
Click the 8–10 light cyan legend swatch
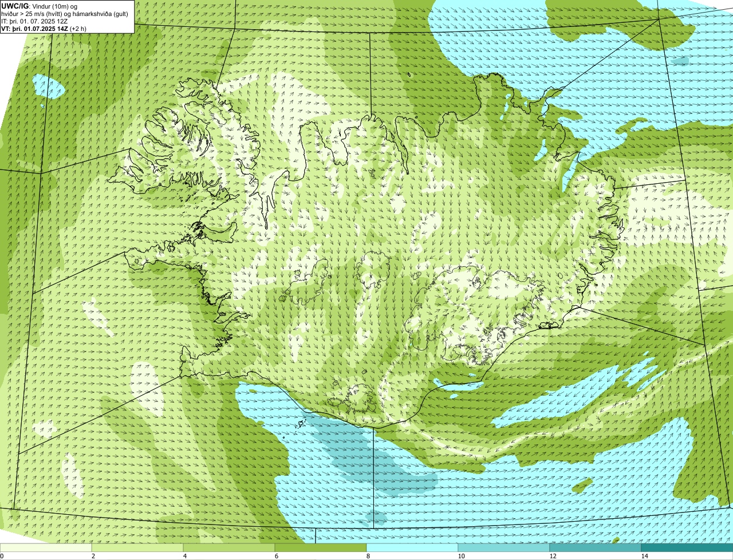click(x=412, y=547)
